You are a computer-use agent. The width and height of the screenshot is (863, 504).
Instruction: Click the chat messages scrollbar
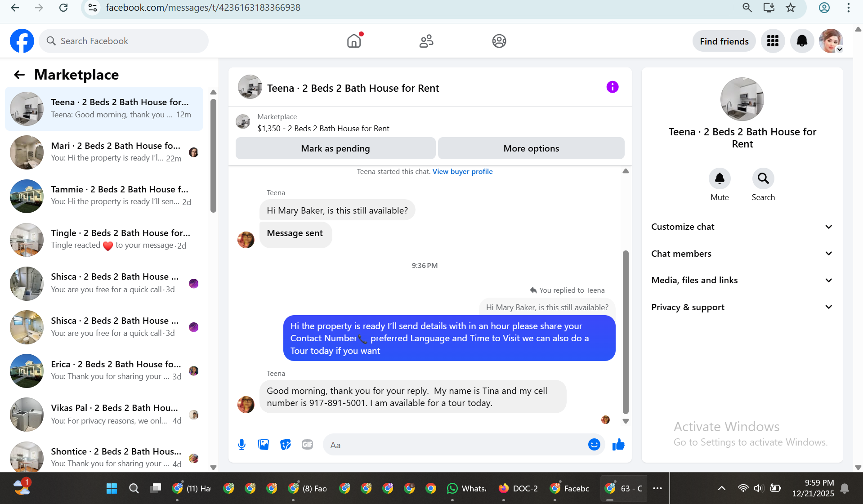[x=625, y=332]
